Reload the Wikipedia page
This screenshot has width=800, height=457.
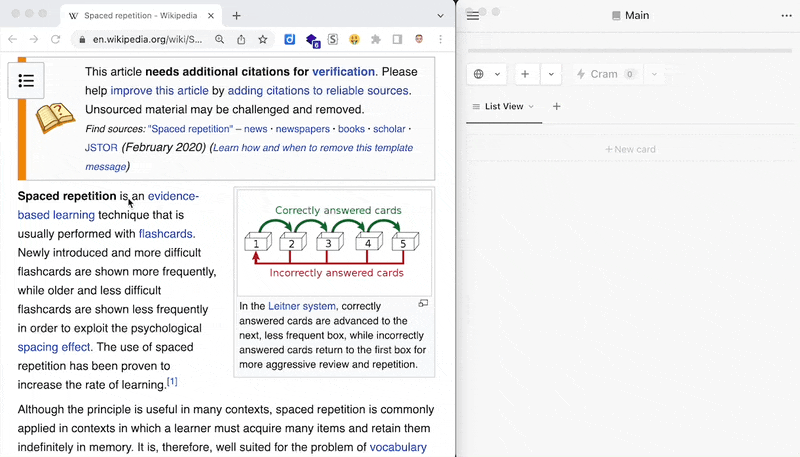click(x=55, y=39)
